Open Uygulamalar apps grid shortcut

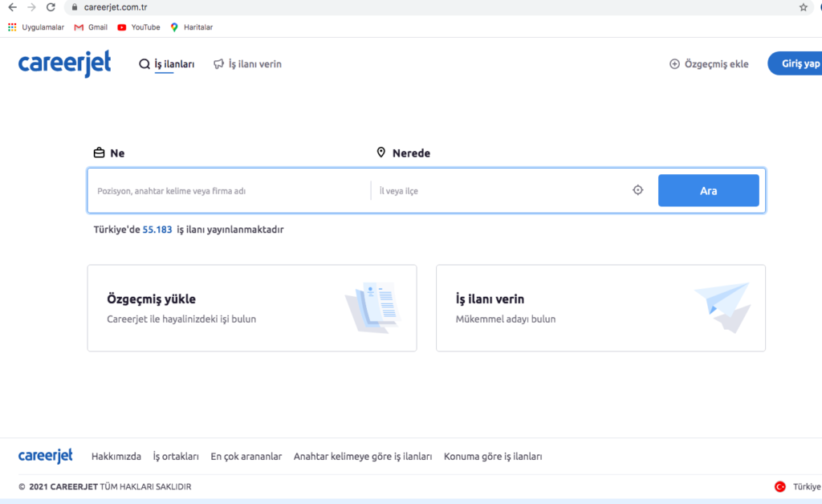point(36,27)
